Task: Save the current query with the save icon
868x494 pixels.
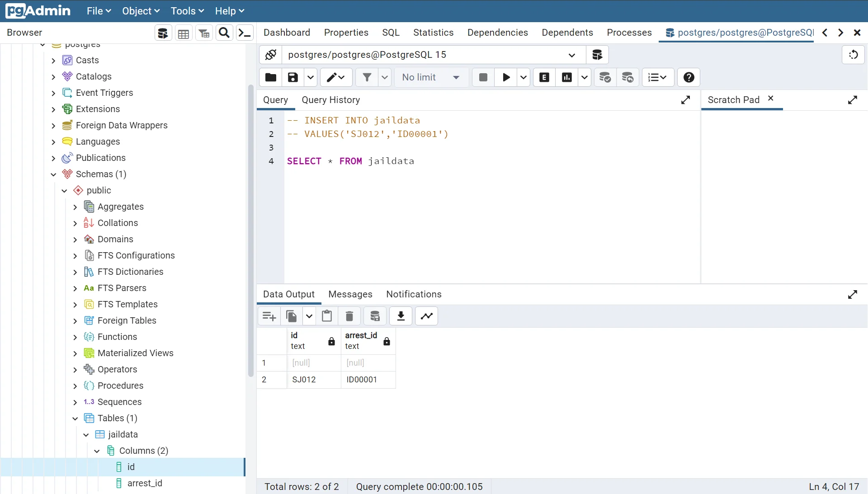Action: [293, 77]
